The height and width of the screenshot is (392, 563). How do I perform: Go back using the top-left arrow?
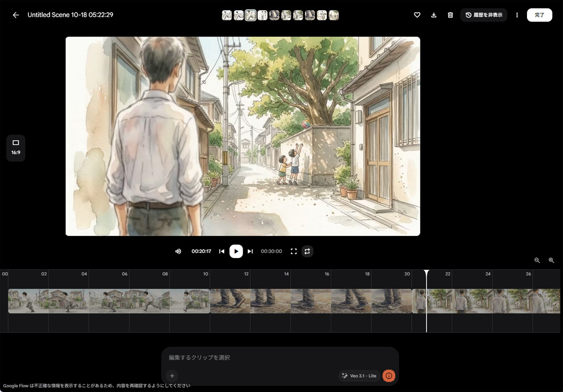[16, 15]
